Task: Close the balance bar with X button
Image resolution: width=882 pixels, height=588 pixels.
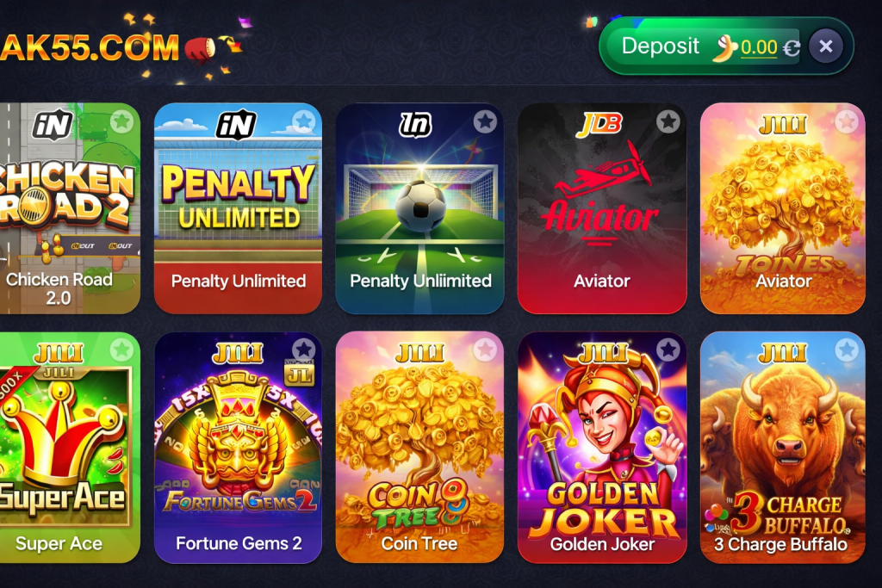Action: (x=826, y=46)
